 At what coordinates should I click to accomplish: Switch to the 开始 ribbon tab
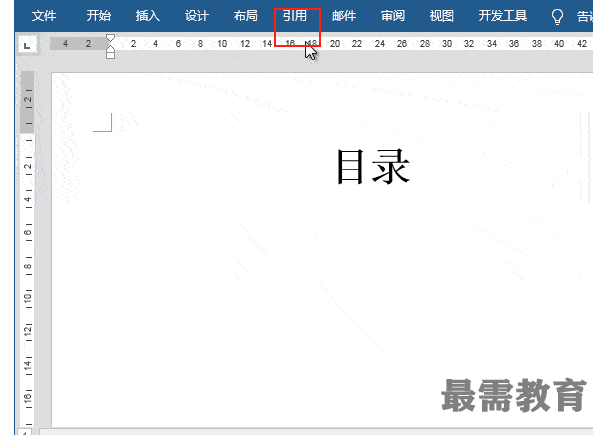pos(99,16)
